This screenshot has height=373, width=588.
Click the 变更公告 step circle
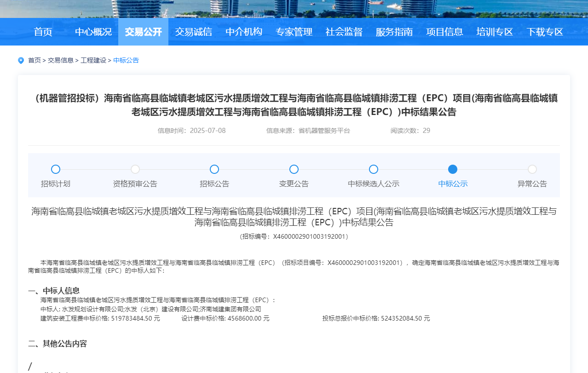coord(294,169)
